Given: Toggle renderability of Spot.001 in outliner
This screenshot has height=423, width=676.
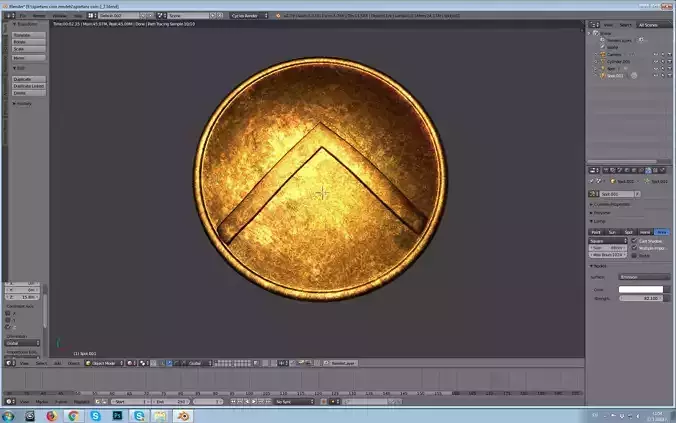Looking at the screenshot, I should (x=670, y=75).
